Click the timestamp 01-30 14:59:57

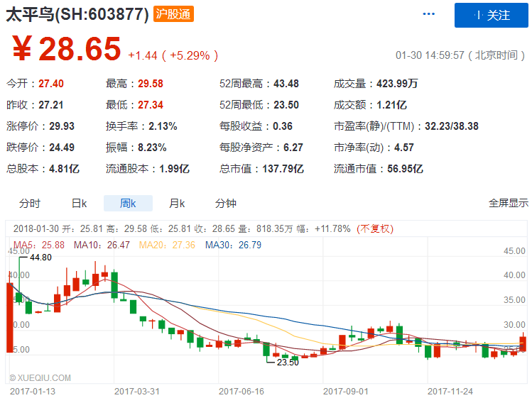(430, 55)
